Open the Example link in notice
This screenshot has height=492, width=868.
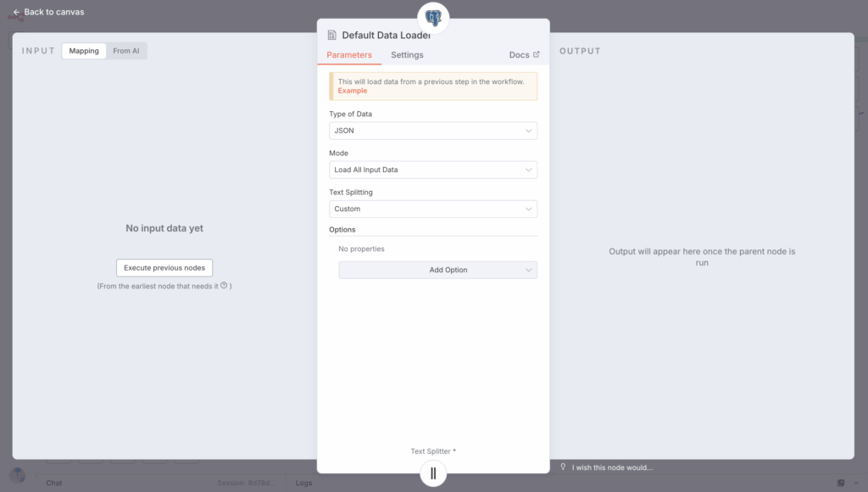click(352, 91)
